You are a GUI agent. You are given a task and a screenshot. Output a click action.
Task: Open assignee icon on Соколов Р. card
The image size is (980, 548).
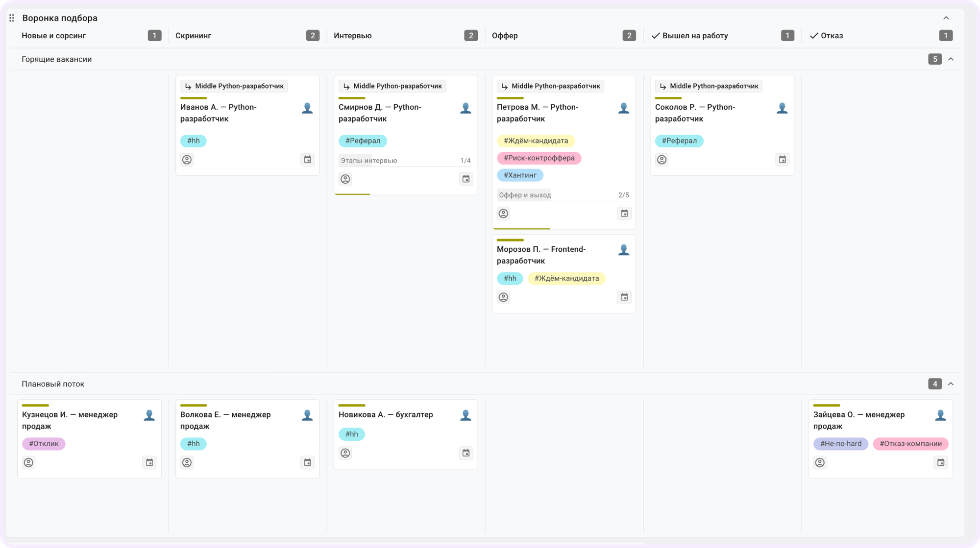661,160
